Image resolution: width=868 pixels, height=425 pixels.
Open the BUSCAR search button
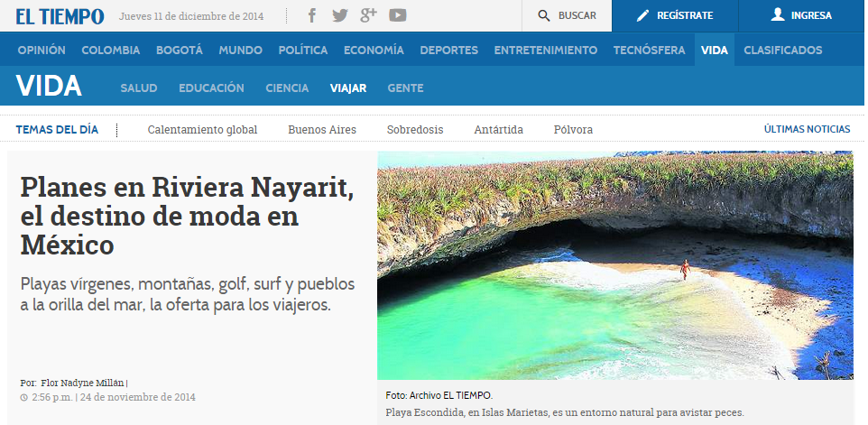coord(567,16)
